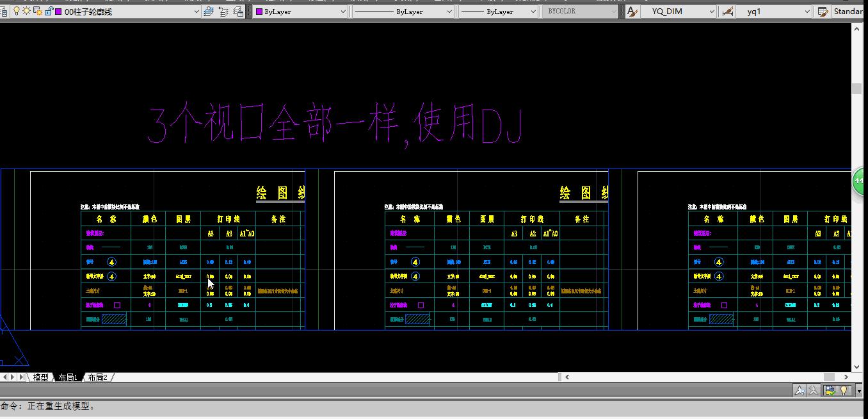The image size is (868, 419).
Task: Click the status bar lightbulb icon
Action: point(844,390)
